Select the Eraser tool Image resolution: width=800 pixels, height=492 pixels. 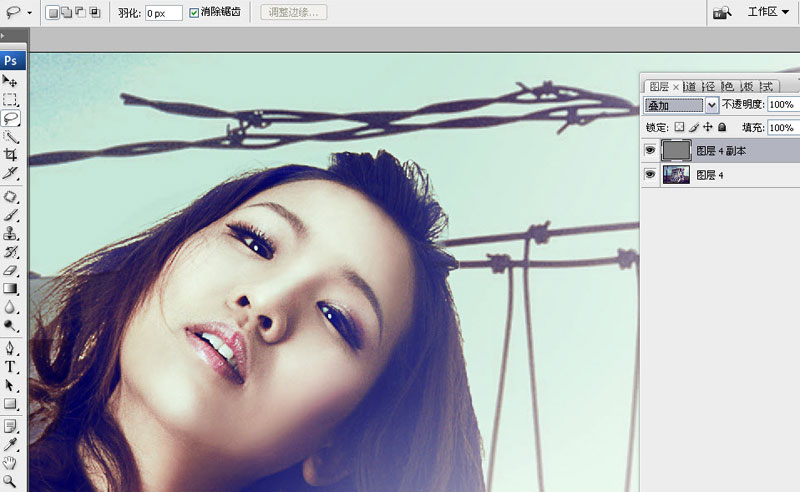pyautogui.click(x=10, y=270)
